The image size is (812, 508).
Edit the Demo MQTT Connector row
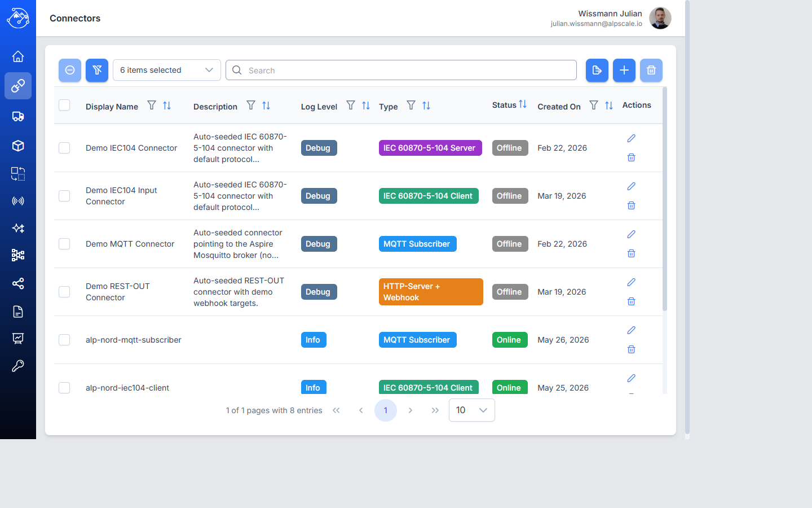pos(631,234)
